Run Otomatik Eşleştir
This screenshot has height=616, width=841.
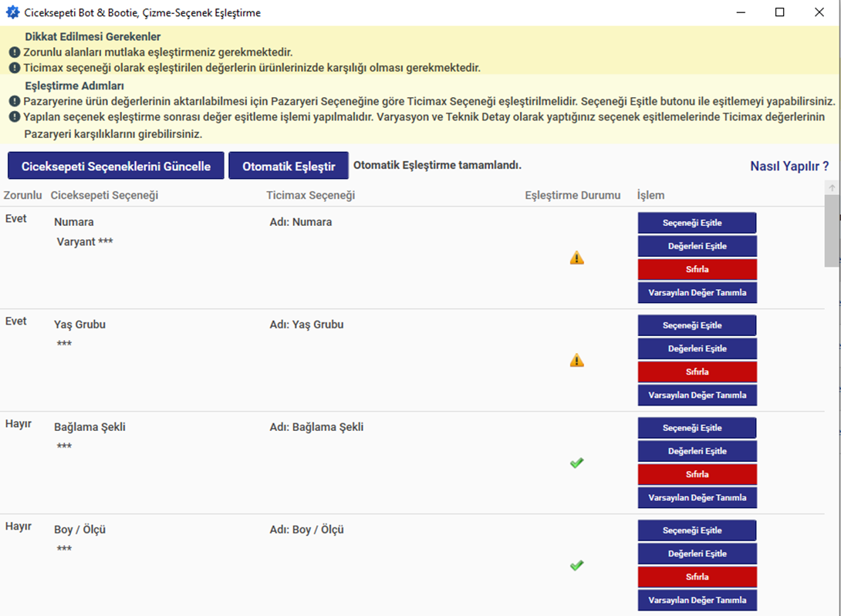(289, 166)
